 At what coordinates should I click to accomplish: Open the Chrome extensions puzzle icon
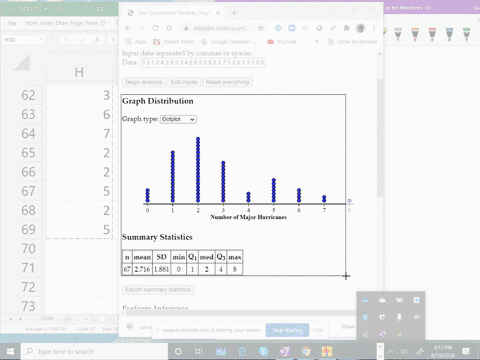coord(347,28)
